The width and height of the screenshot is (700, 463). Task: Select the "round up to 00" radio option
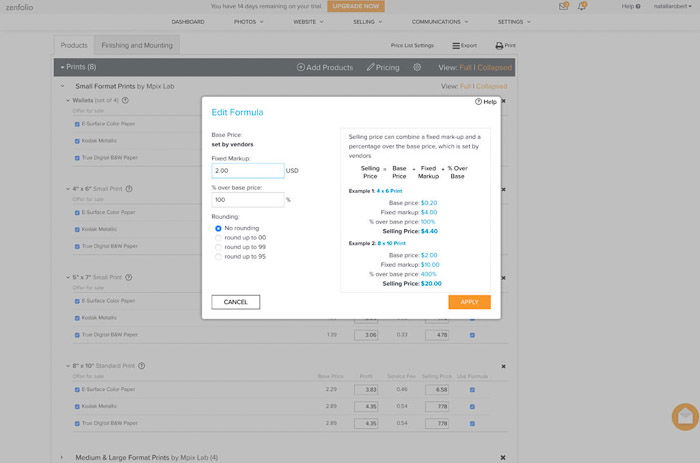[218, 238]
